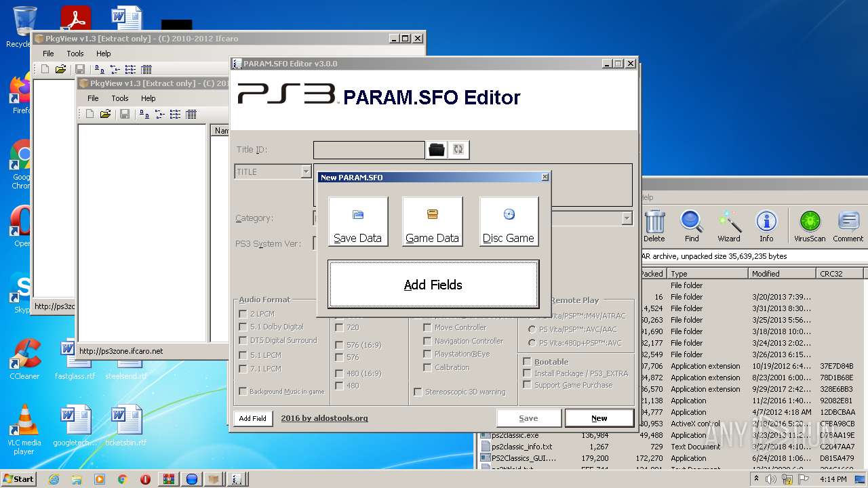
Task: Open File menu in back PkgView window
Action: (48, 54)
